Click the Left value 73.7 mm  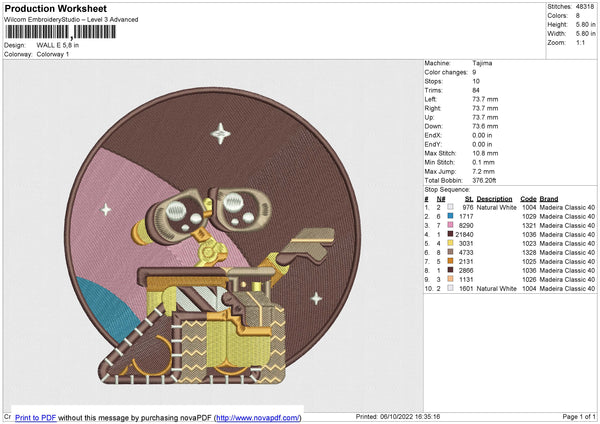485,99
